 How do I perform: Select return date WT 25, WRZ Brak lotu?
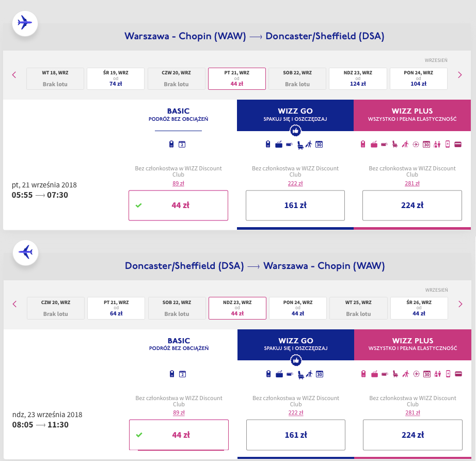(358, 308)
